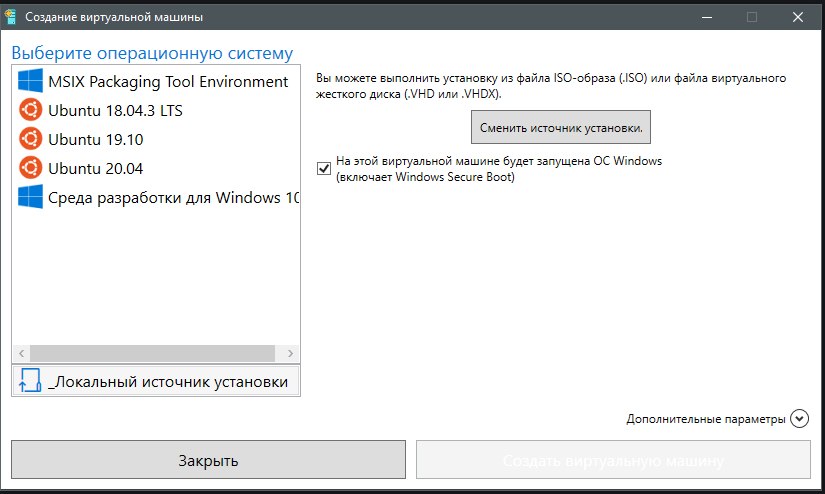Choose Локальный источник установки option
Screen dimensions: 825x494
coord(156,381)
